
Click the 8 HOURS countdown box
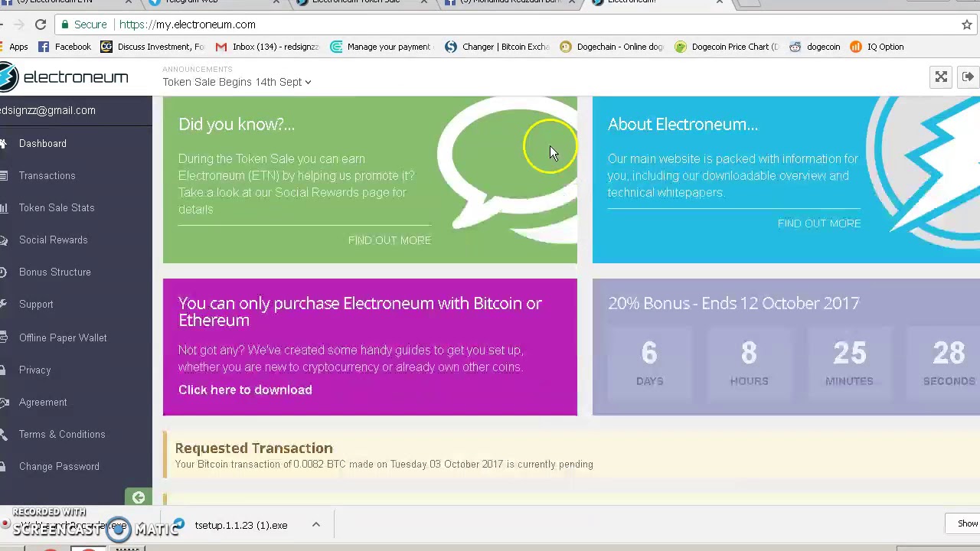(x=749, y=364)
